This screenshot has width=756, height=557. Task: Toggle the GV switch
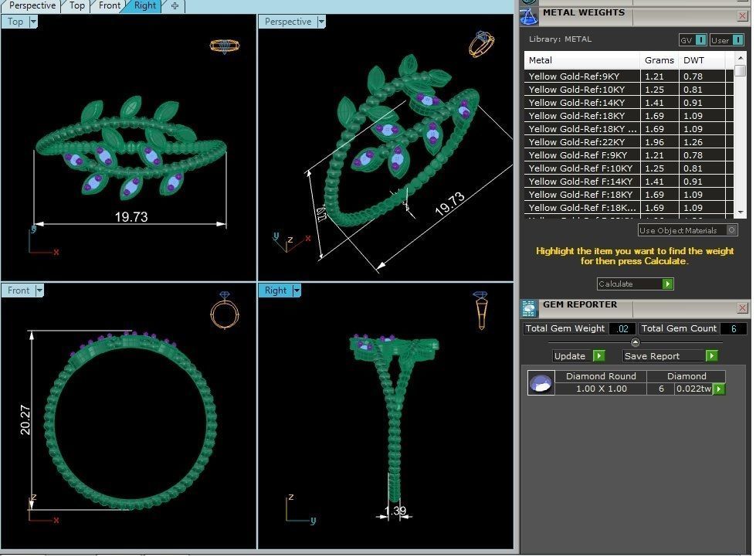click(700, 39)
